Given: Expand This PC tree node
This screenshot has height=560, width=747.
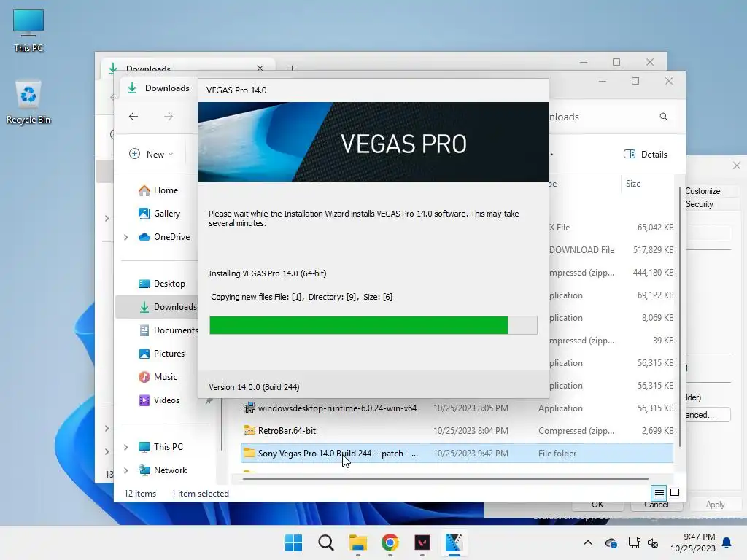Looking at the screenshot, I should tap(125, 447).
